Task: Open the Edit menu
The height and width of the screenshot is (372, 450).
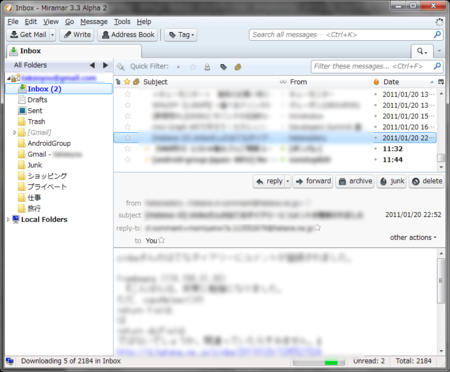Action: click(31, 22)
